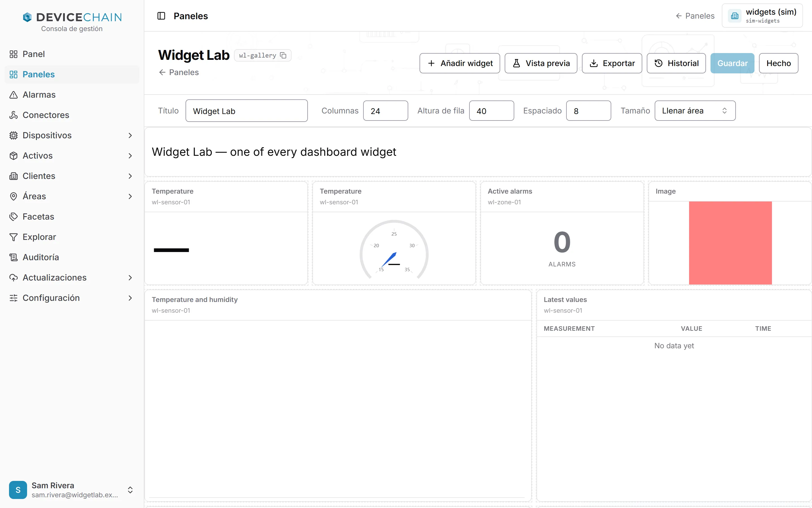Viewport: 812px width, 508px height.
Task: Expand the Configuración submenu chevron
Action: pyautogui.click(x=130, y=298)
